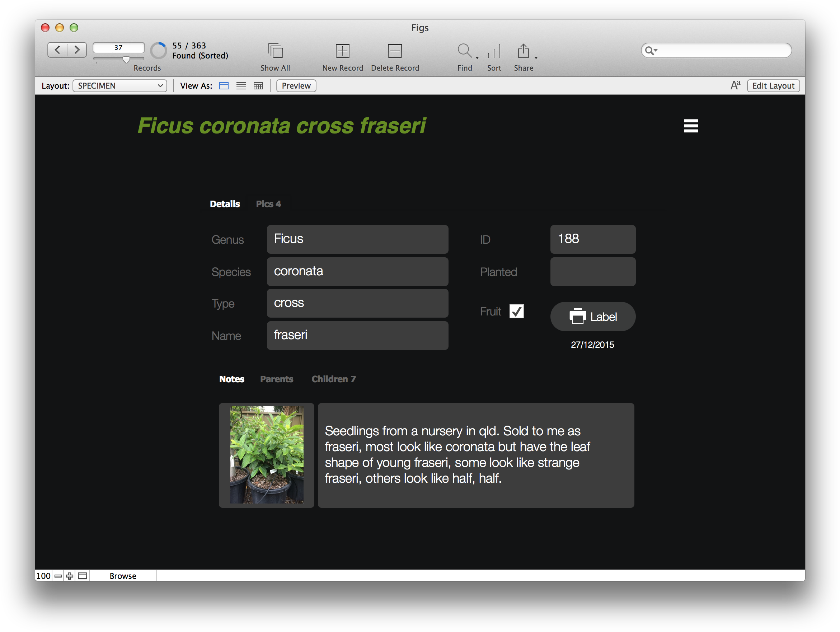Select List view in View As

[241, 86]
